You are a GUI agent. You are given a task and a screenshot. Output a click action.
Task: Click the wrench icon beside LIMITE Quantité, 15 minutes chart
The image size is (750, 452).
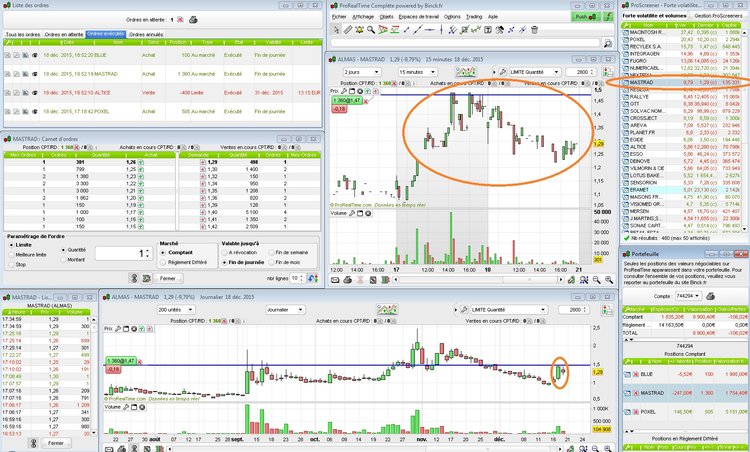(x=503, y=72)
